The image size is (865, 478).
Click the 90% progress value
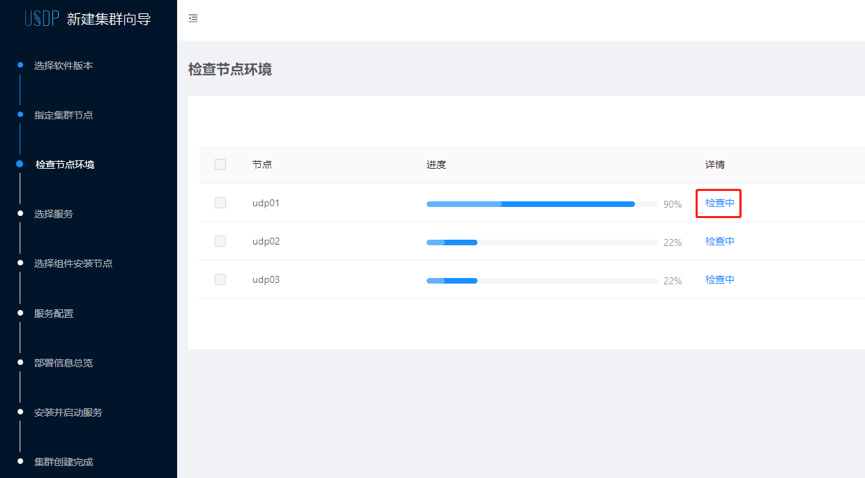point(672,204)
